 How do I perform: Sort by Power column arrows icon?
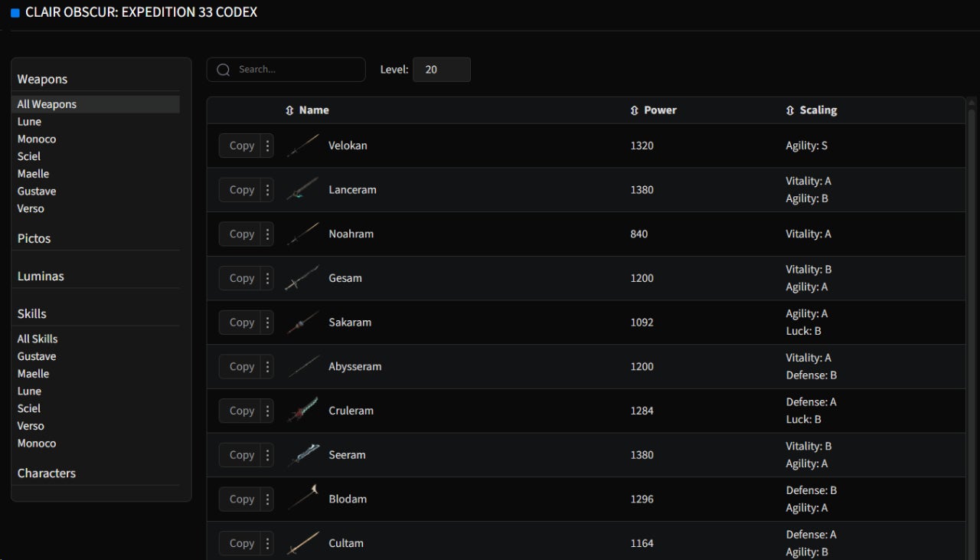(x=634, y=110)
